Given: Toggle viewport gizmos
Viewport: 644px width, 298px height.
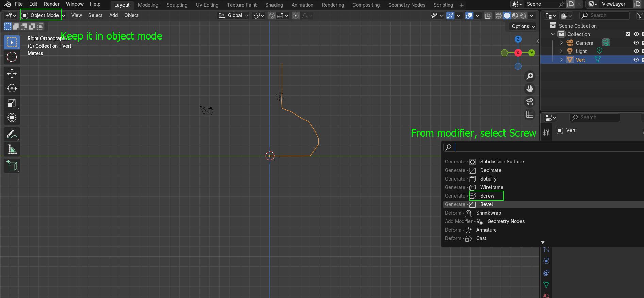Looking at the screenshot, I should pyautogui.click(x=450, y=16).
